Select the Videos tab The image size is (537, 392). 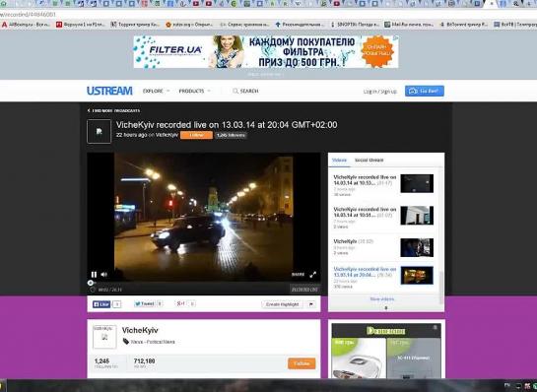tap(339, 161)
